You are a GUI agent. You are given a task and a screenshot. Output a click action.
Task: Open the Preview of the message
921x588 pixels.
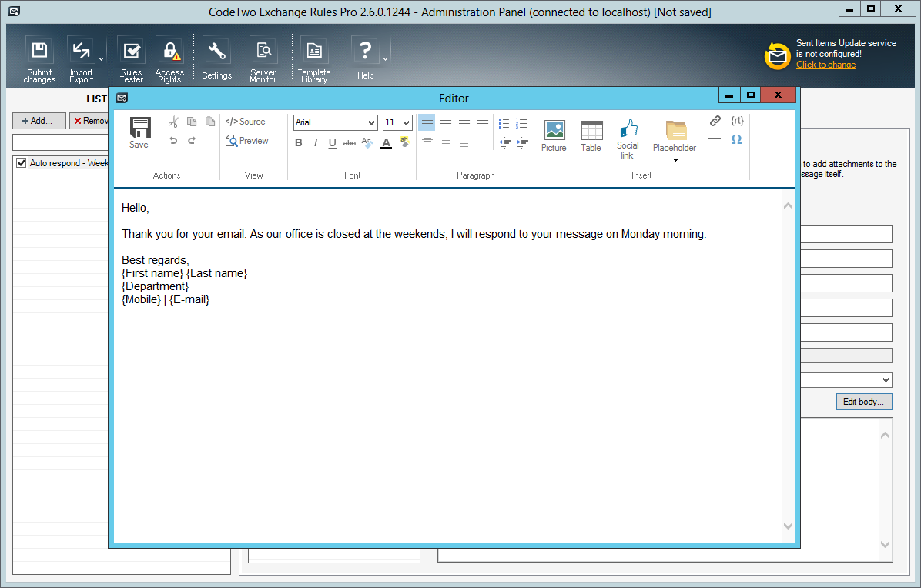[246, 141]
